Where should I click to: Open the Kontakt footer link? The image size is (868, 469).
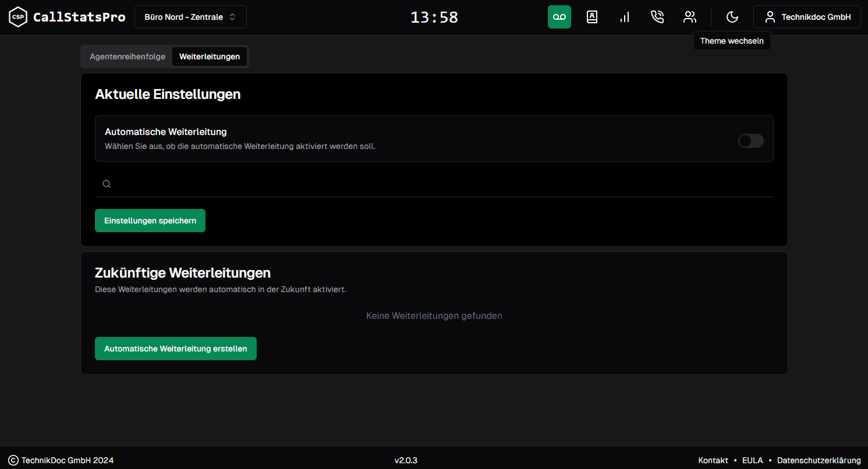[713, 460]
